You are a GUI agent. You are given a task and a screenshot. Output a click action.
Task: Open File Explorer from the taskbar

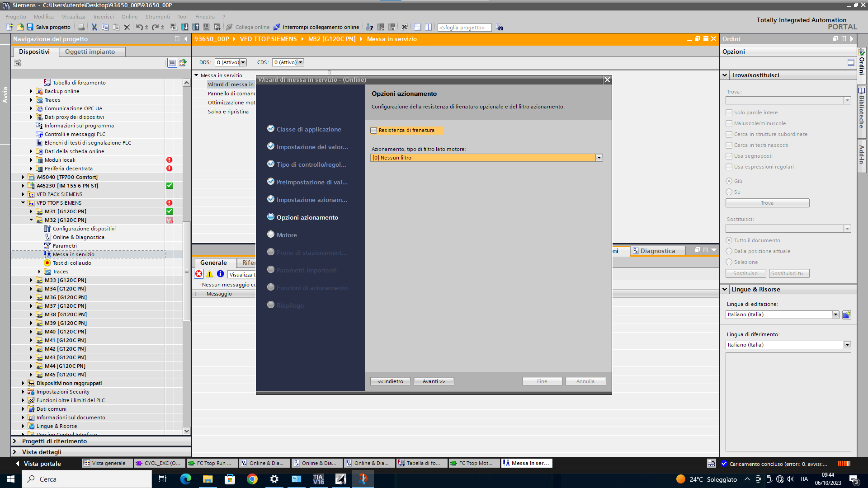click(208, 479)
